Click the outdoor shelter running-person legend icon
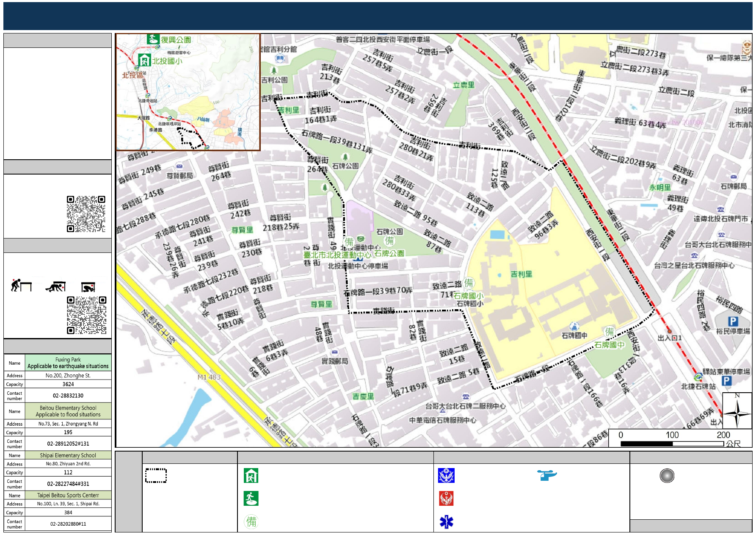Image resolution: width=756 pixels, height=535 pixels. [x=251, y=499]
